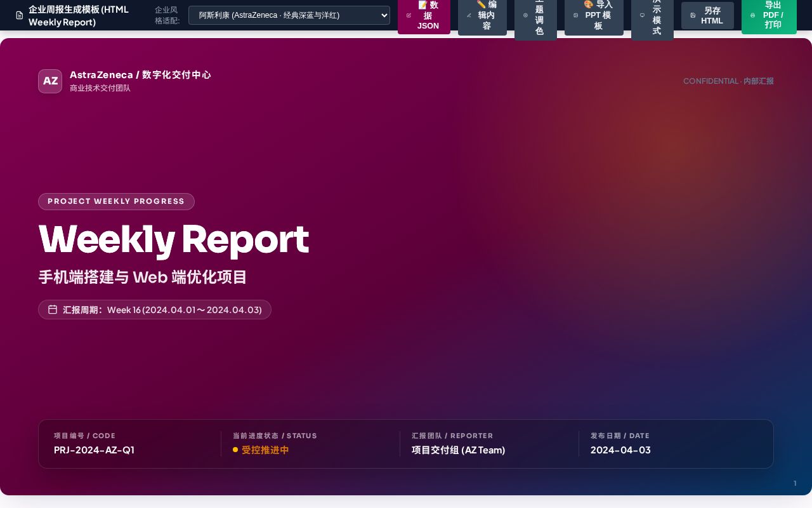Click the 商业技术交付团队 subtitle
Viewport: 812px width, 508px height.
coord(100,88)
